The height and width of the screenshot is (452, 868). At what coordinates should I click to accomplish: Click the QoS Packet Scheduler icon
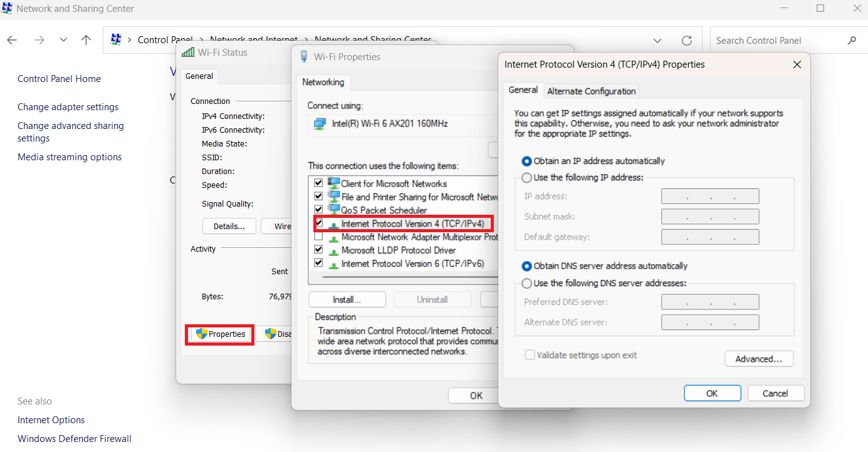[x=333, y=210]
